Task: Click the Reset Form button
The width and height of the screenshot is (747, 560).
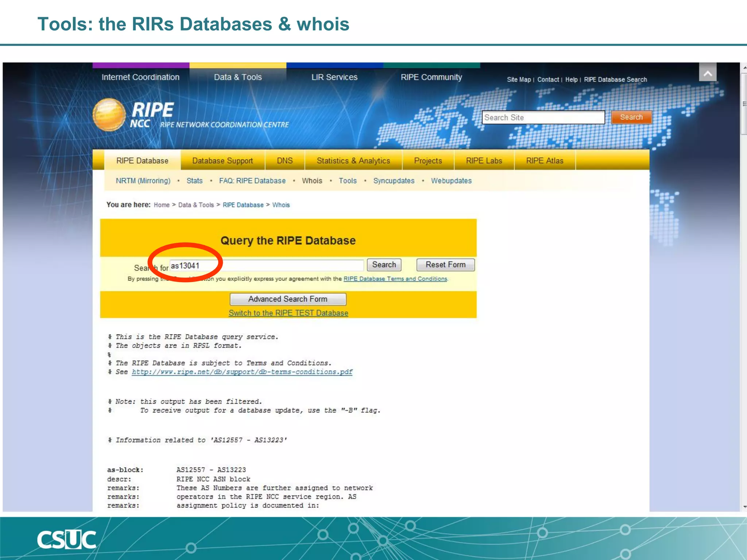Action: pos(445,265)
